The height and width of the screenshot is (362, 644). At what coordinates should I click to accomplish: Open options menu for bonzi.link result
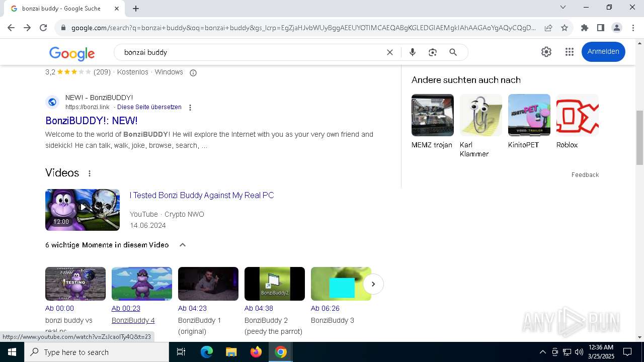tap(190, 108)
